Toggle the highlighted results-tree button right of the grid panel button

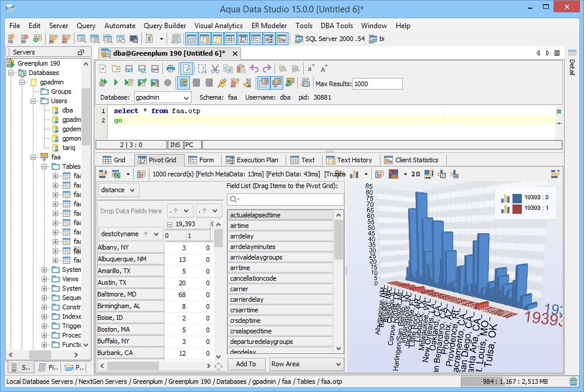[277, 83]
